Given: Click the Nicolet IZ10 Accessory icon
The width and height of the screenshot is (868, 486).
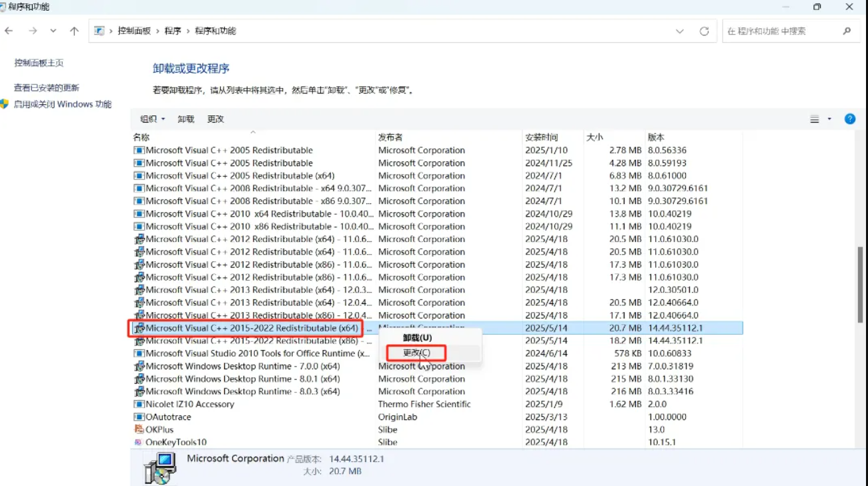Looking at the screenshot, I should (x=139, y=404).
